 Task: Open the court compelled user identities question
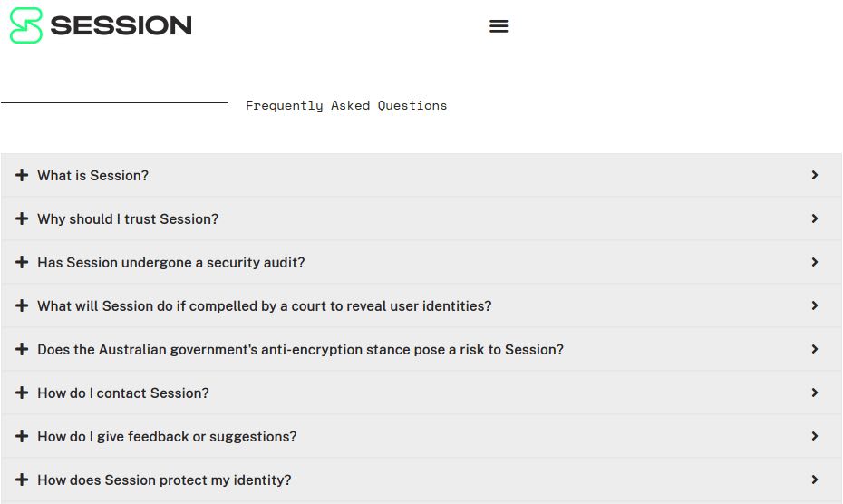point(264,306)
